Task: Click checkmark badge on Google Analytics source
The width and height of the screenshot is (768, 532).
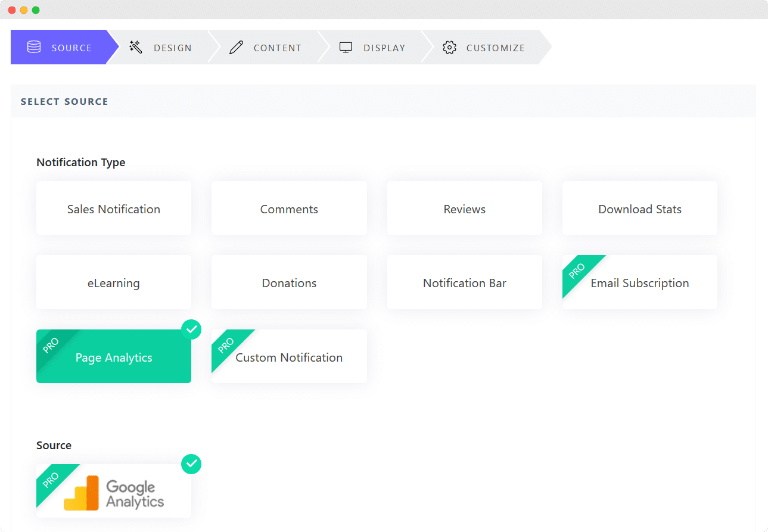Action: 191,463
